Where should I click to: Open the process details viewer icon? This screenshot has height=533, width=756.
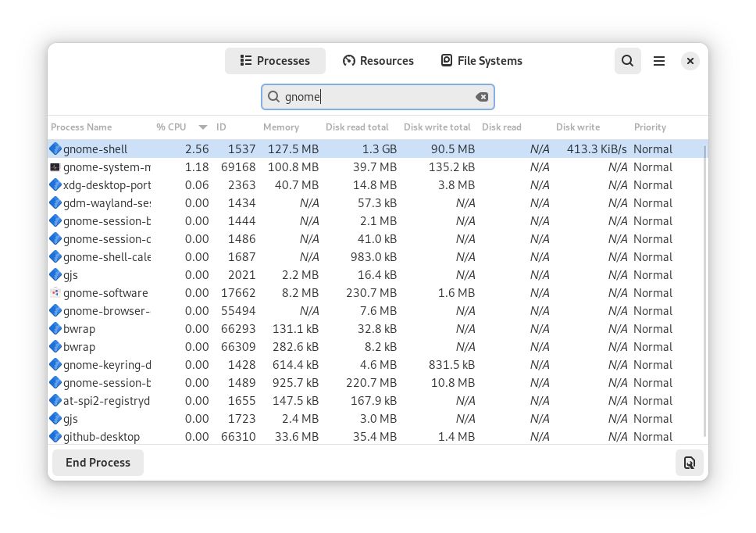[690, 462]
